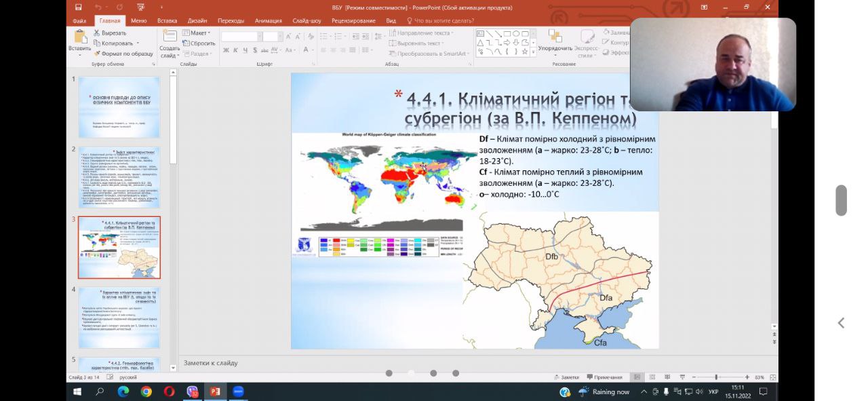868x401 pixels.
Task: Click the Paste (Вставить) clipboard icon
Action: (x=79, y=39)
